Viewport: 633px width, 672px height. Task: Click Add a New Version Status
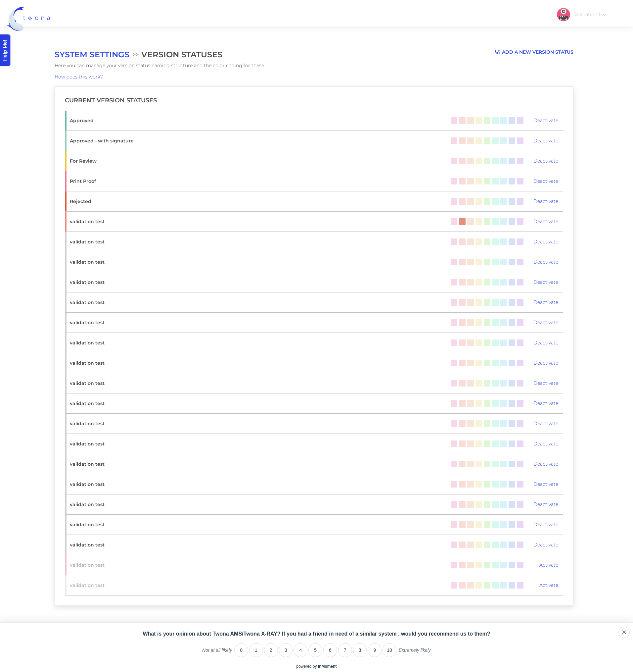coord(537,52)
